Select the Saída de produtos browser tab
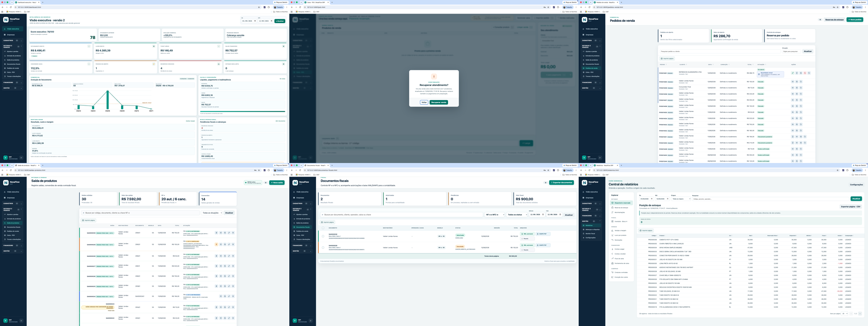This screenshot has height=326, width=868. pos(26,165)
